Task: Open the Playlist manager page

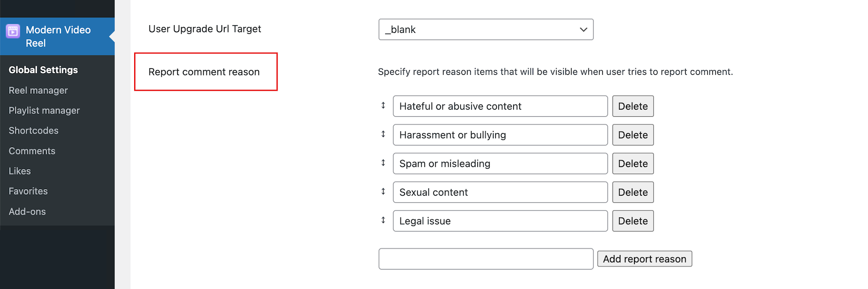Action: click(44, 111)
